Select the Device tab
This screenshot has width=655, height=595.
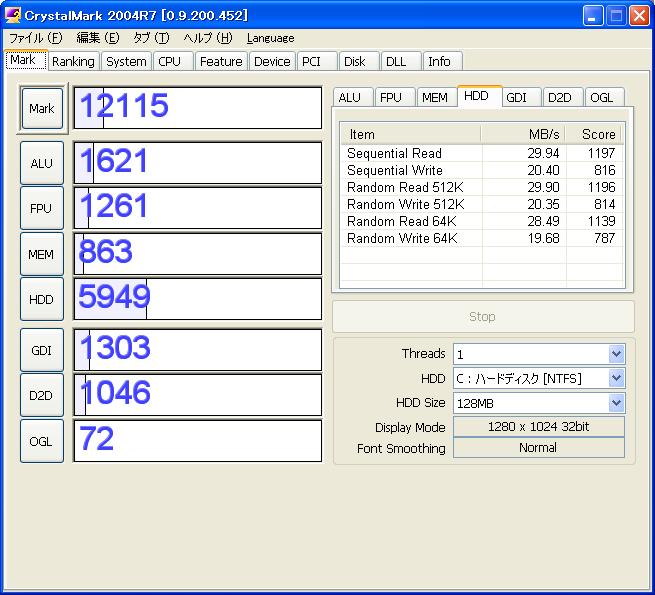tap(272, 61)
